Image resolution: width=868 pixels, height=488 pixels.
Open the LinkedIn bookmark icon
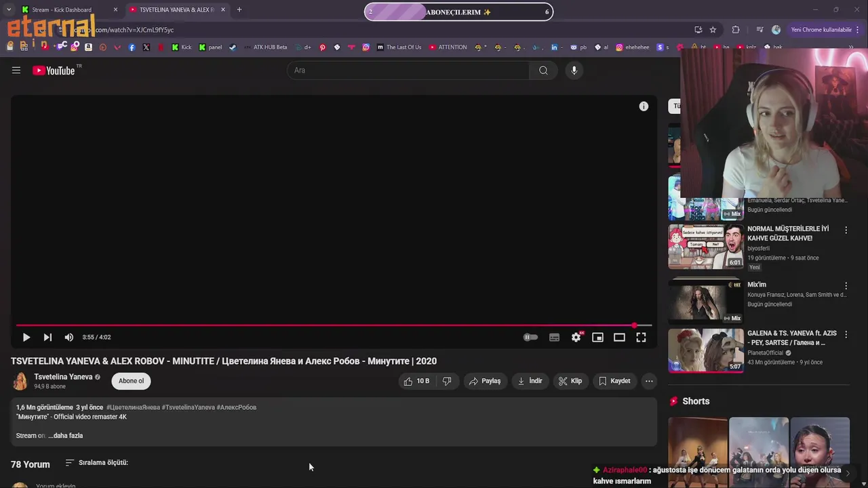554,47
